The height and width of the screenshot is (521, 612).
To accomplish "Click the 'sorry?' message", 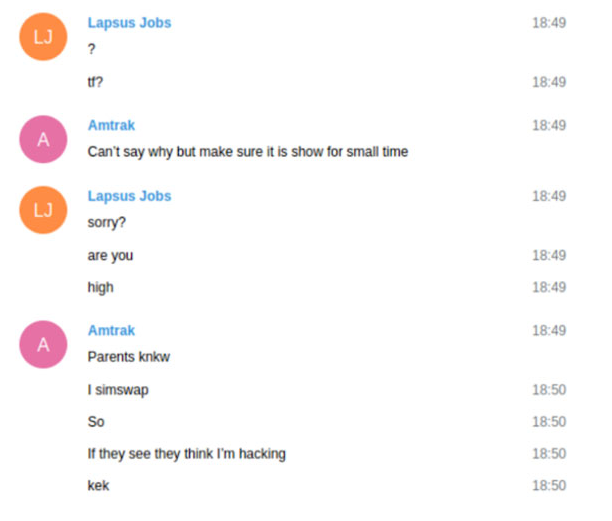I will tap(107, 222).
